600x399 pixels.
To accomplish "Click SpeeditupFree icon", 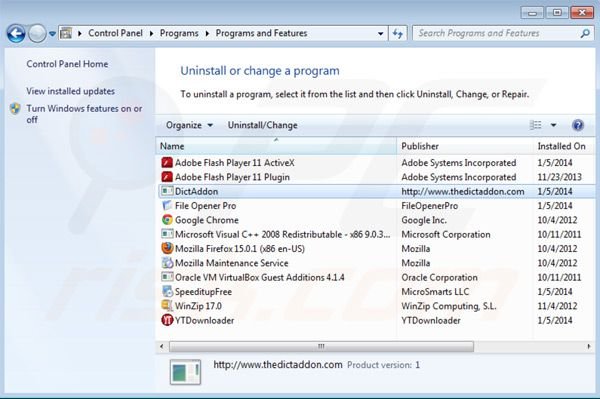I will (x=167, y=292).
